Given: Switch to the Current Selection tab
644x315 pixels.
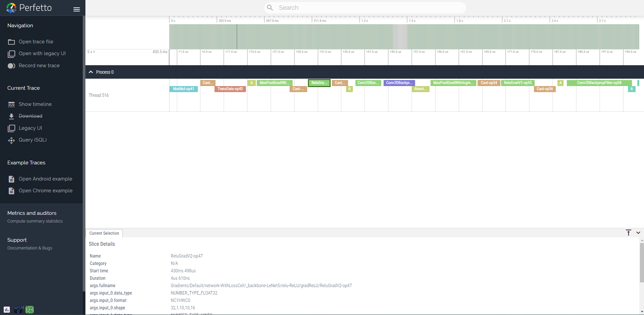Looking at the screenshot, I should click(x=104, y=233).
